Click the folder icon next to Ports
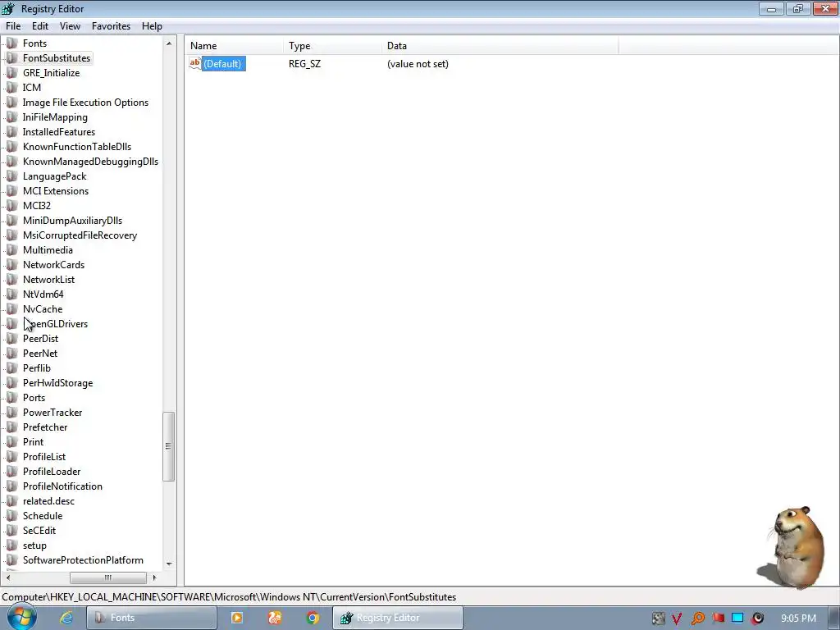This screenshot has height=630, width=840. [11, 398]
